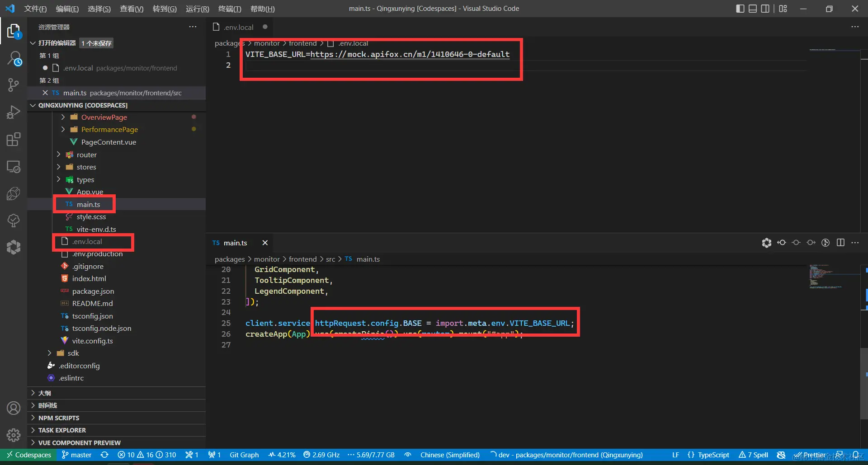This screenshot has width=868, height=465.
Task: Click the sync changes icon in status bar
Action: pos(104,455)
